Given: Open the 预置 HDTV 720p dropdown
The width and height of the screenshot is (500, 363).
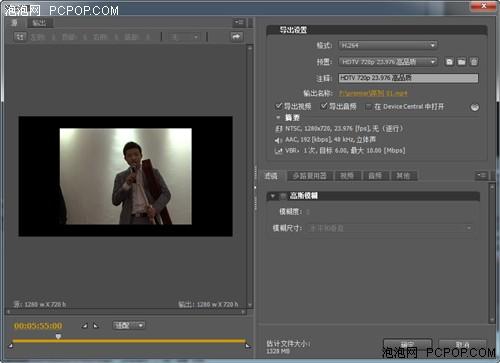Looking at the screenshot, I should pos(388,62).
